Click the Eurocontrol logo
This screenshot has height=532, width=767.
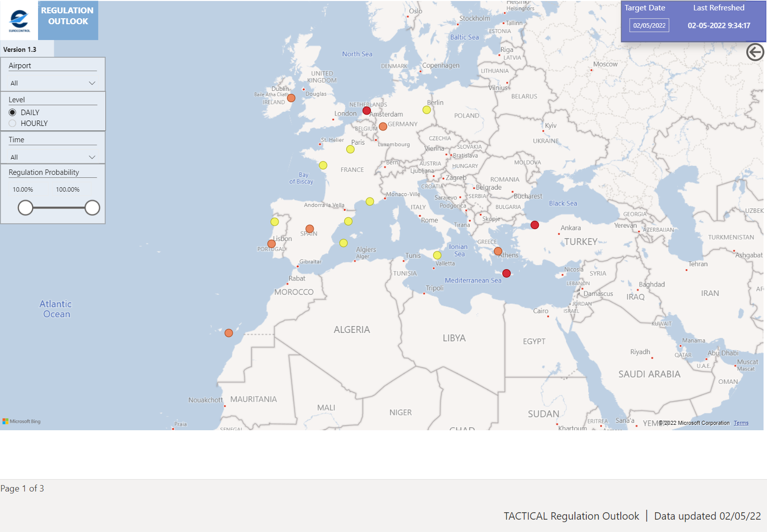(x=19, y=20)
